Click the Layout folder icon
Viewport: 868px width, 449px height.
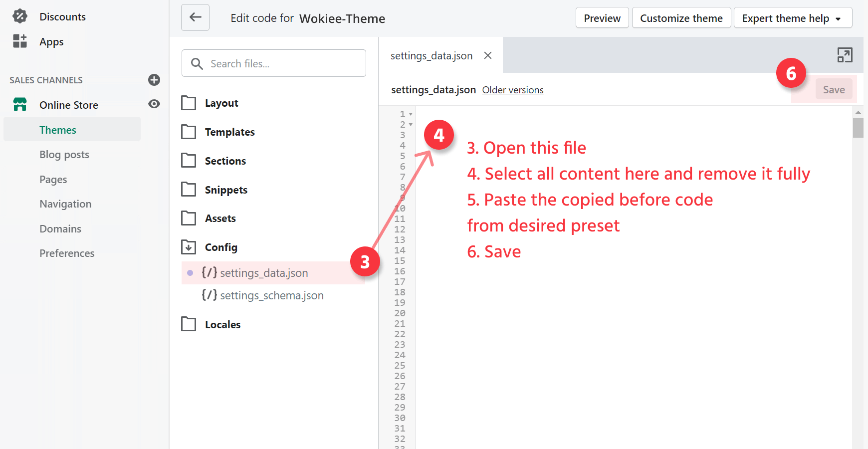[x=189, y=103]
